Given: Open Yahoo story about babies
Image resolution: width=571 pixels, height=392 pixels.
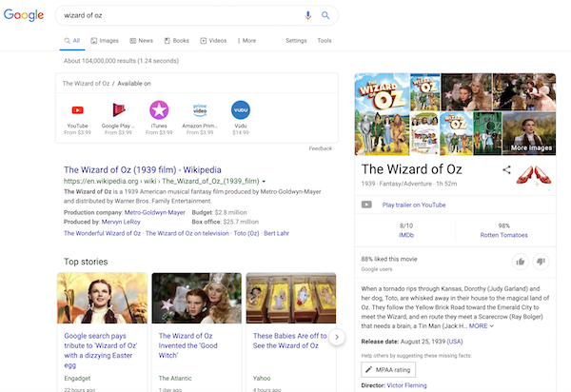Looking at the screenshot, I should [x=290, y=341].
